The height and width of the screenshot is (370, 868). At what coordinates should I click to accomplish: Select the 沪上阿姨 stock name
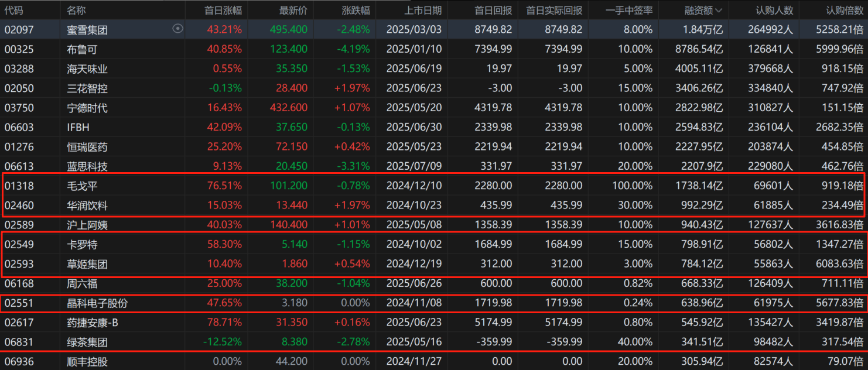point(87,225)
